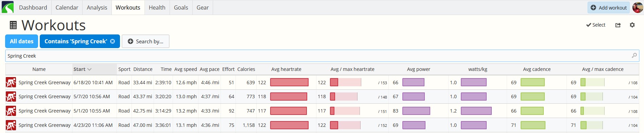Open cycling icon for 6/18/20 workout
644x133 pixels.
tap(11, 83)
